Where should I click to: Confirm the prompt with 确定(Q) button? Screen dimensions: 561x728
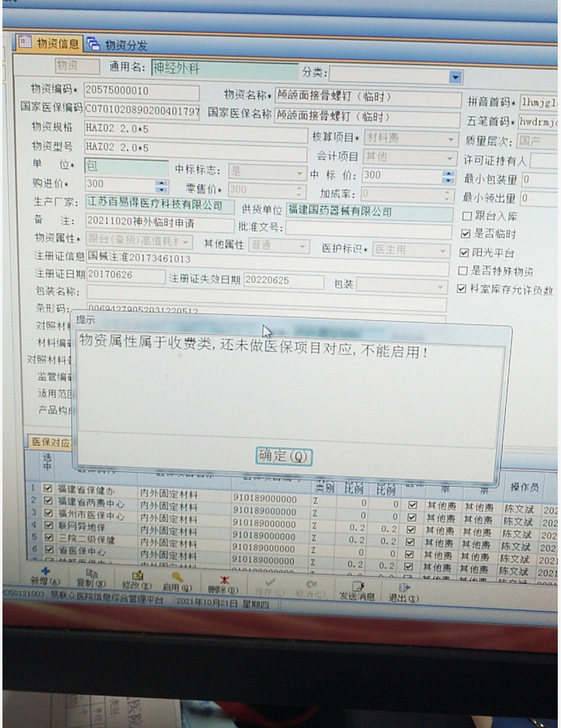pyautogui.click(x=283, y=457)
